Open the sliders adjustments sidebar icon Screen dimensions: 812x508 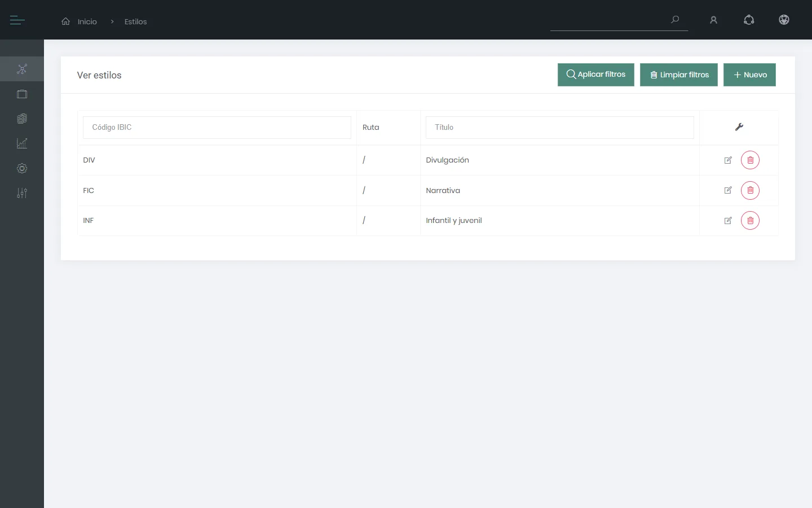click(x=22, y=193)
